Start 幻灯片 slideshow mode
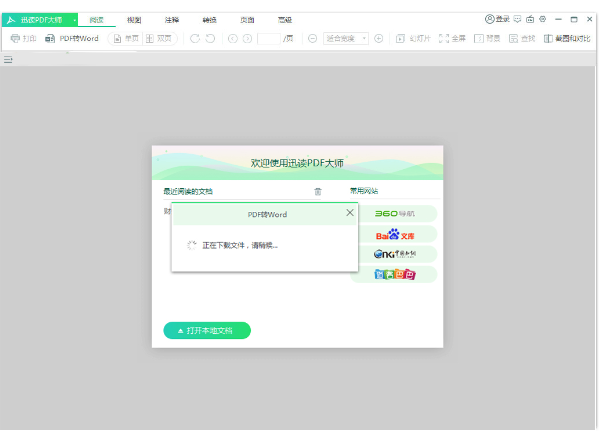Image resolution: width=602 pixels, height=434 pixels. 412,38
